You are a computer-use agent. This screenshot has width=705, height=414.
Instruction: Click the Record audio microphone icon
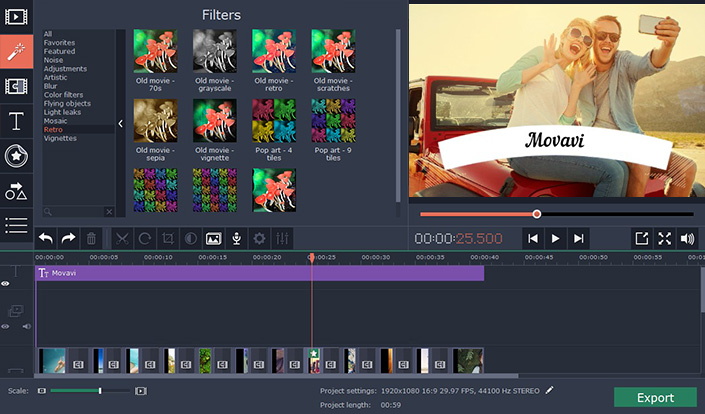tap(236, 238)
